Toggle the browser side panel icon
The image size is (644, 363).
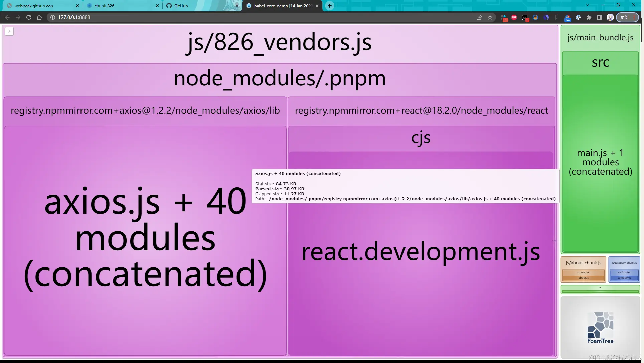pos(600,17)
